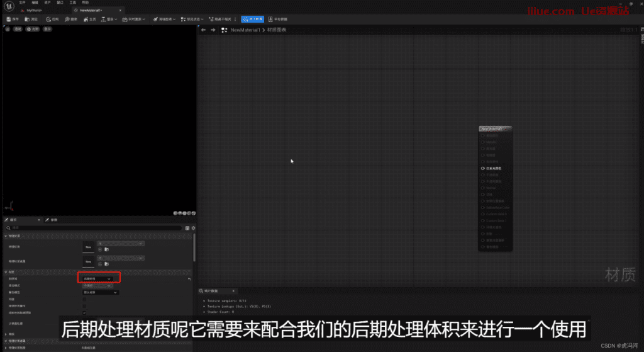Click the graph breadcrumb icon before NewMaterial1
Image resolution: width=644 pixels, height=352 pixels.
(225, 30)
